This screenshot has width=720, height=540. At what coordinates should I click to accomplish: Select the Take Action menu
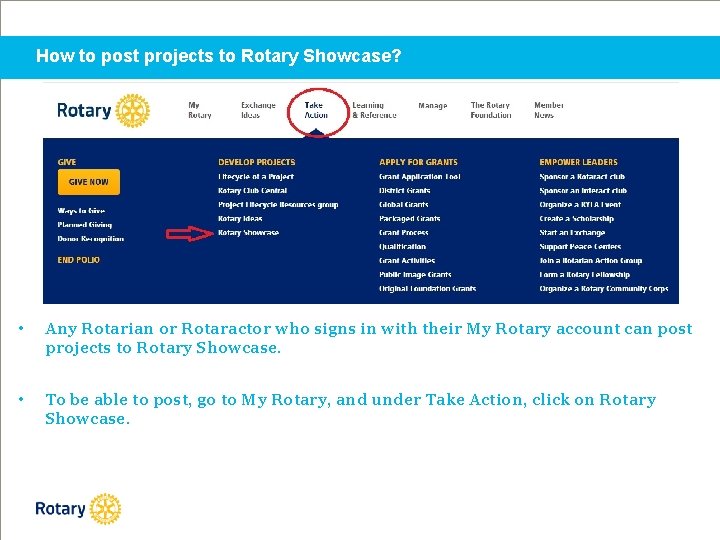tap(316, 110)
